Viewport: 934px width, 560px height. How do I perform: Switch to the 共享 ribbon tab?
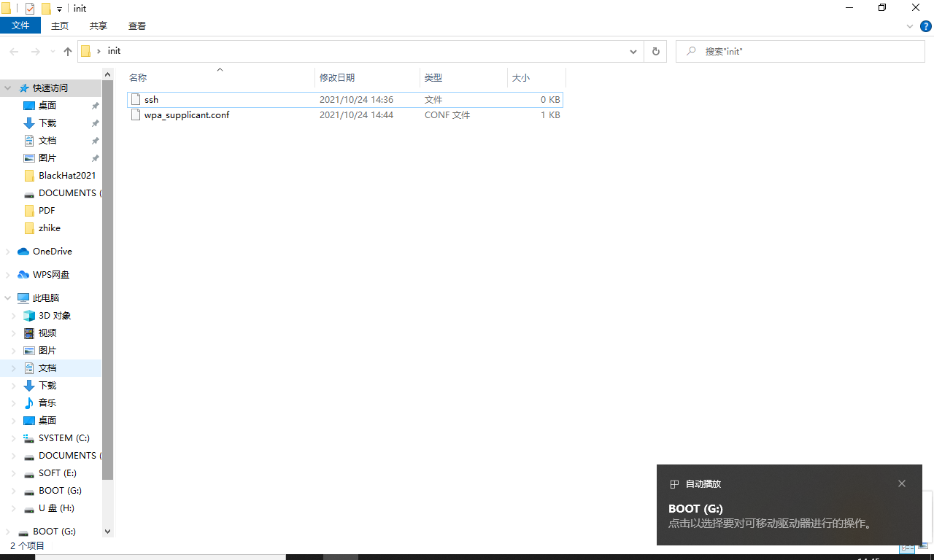click(99, 26)
